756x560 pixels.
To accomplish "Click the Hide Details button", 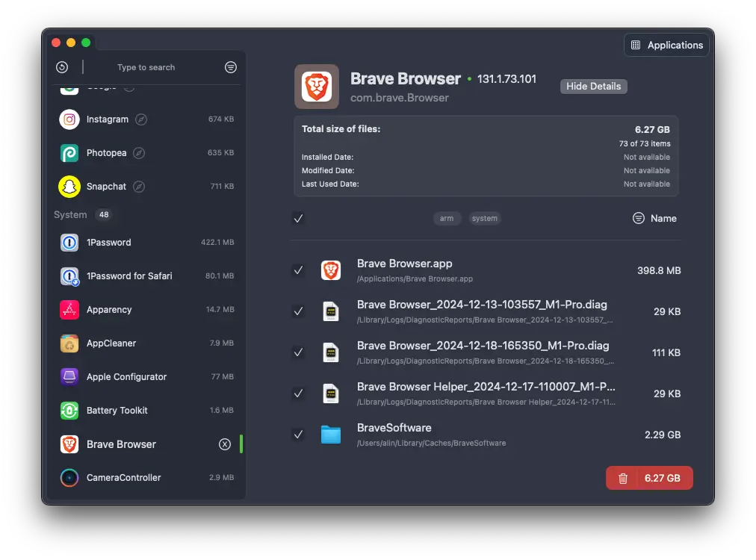I will pos(593,86).
